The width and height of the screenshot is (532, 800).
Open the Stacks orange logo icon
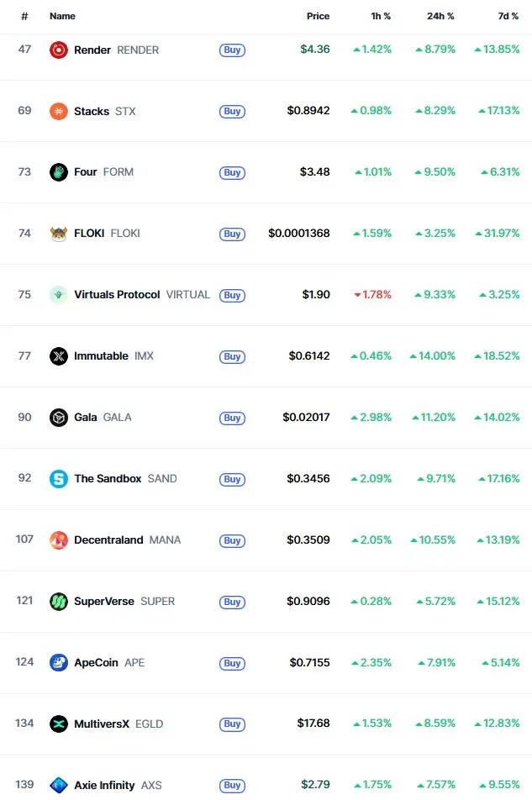click(x=59, y=111)
